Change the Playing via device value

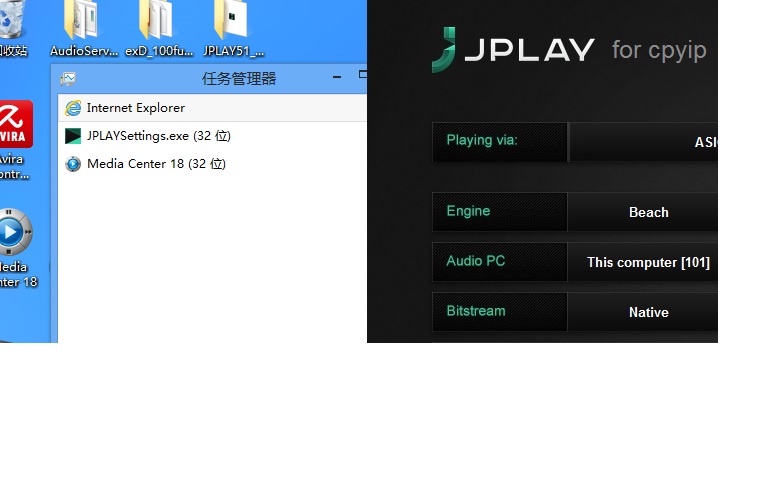click(x=643, y=142)
